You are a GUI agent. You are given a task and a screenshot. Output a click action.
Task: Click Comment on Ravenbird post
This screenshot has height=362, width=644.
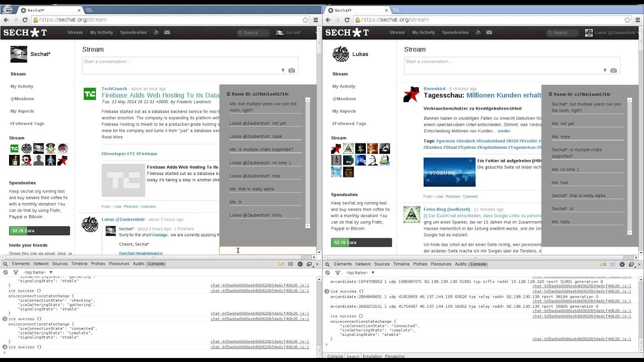[470, 197]
